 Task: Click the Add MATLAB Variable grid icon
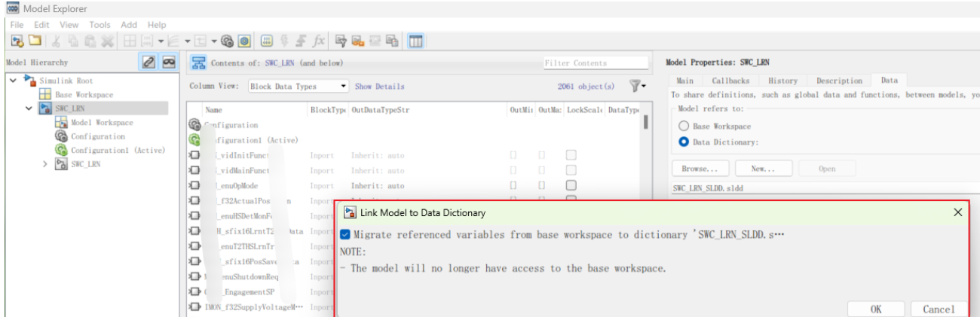pos(130,41)
